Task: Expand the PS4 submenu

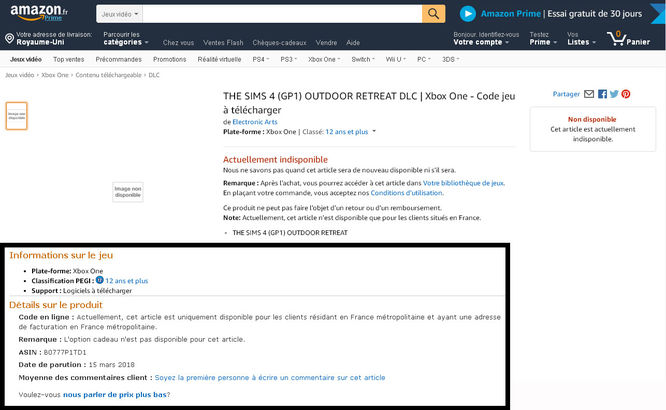Action: (x=260, y=59)
